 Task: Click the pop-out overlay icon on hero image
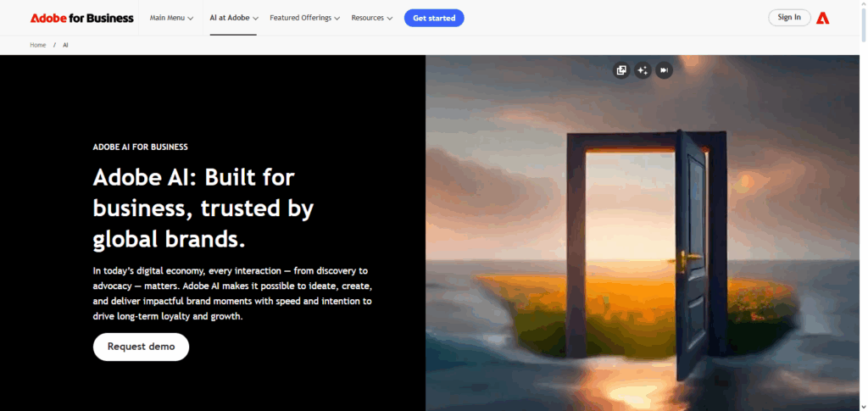tap(621, 70)
